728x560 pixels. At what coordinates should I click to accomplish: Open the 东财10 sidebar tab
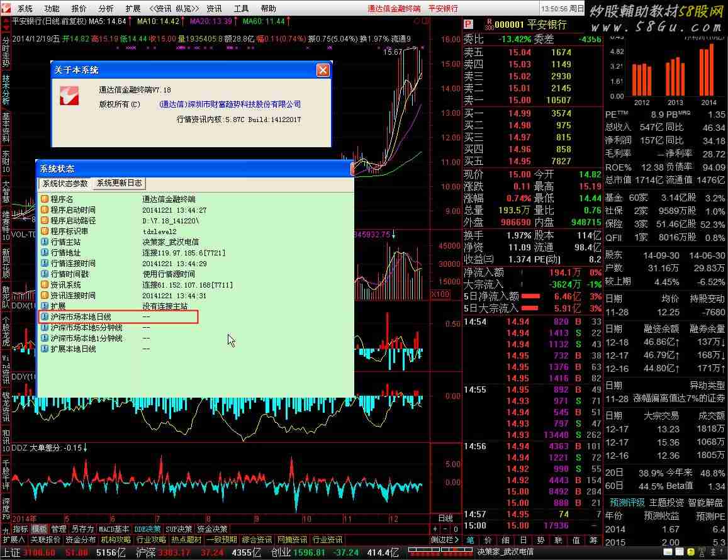6,162
